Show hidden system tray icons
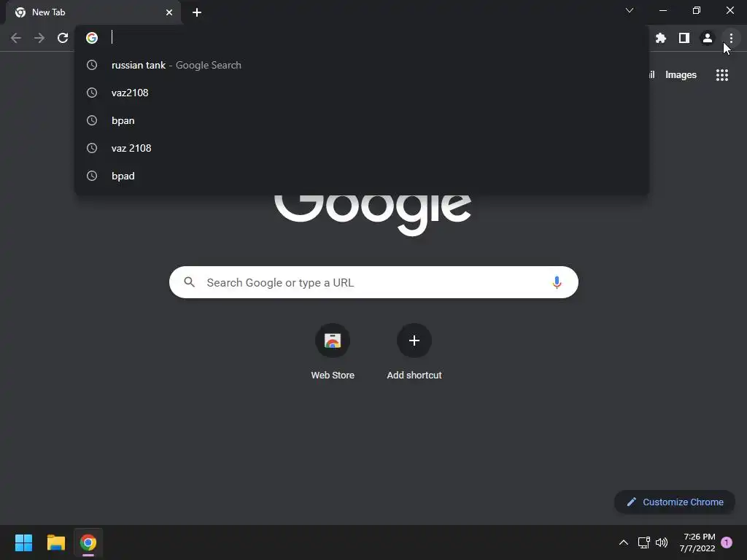This screenshot has height=560, width=747. click(623, 542)
